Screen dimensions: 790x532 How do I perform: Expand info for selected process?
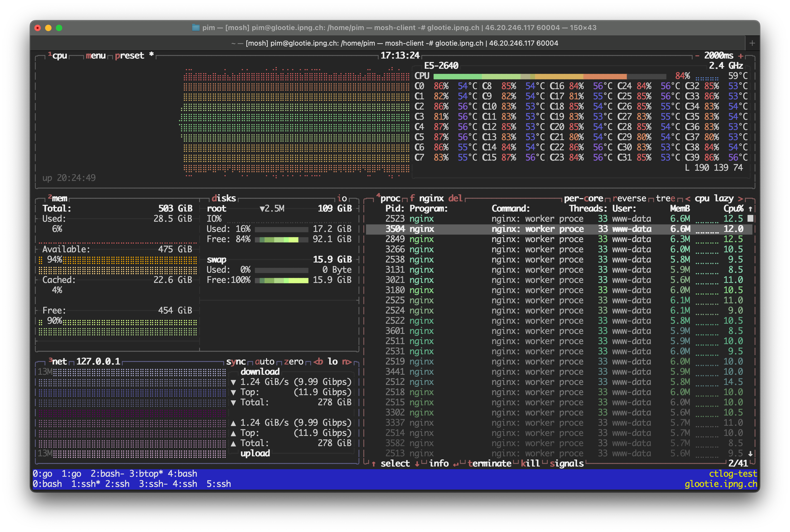[x=438, y=464]
